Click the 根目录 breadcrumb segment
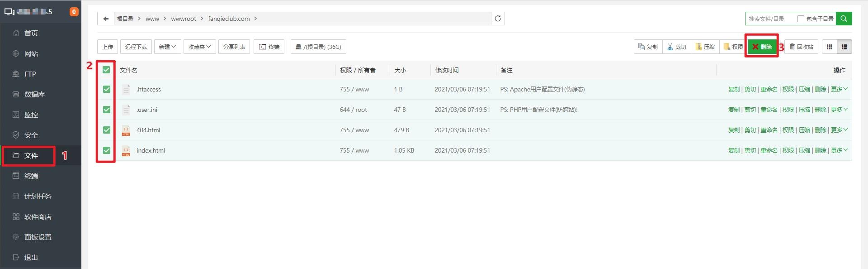Screen dimensions: 868x269 point(125,19)
